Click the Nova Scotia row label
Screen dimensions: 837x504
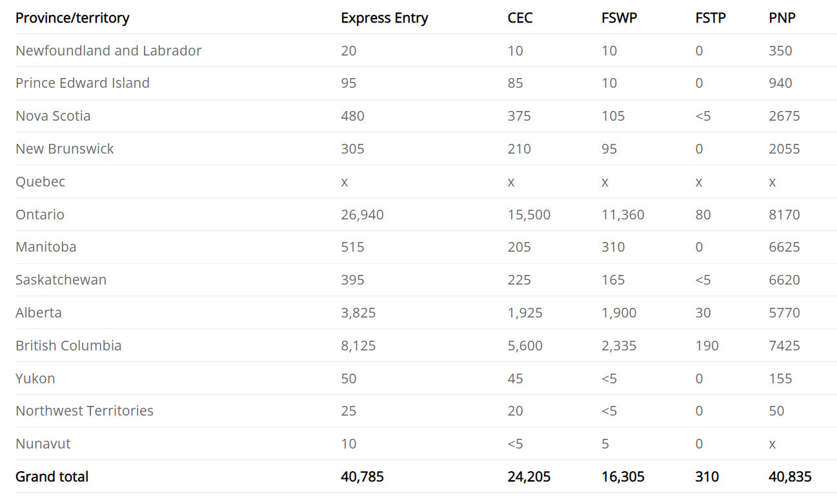pyautogui.click(x=53, y=116)
